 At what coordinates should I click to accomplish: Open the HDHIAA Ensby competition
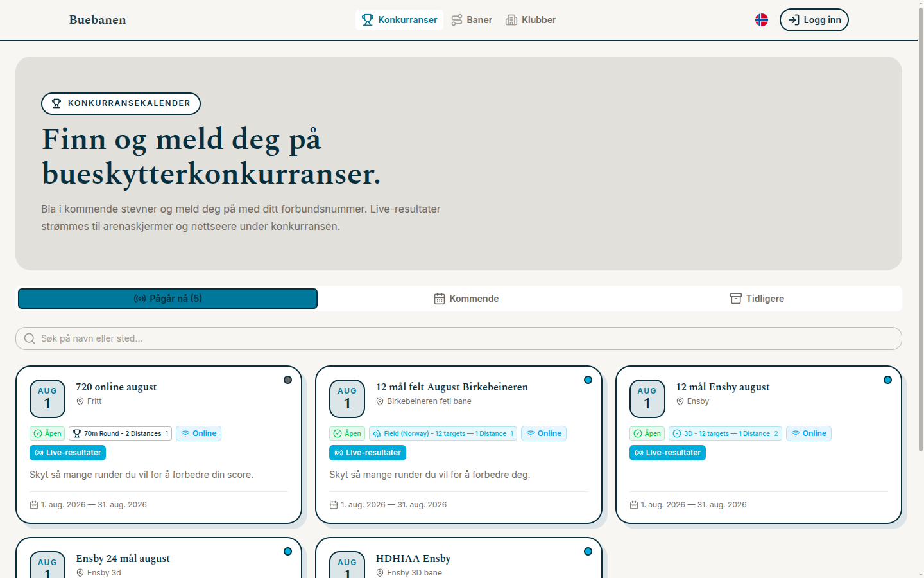point(413,558)
